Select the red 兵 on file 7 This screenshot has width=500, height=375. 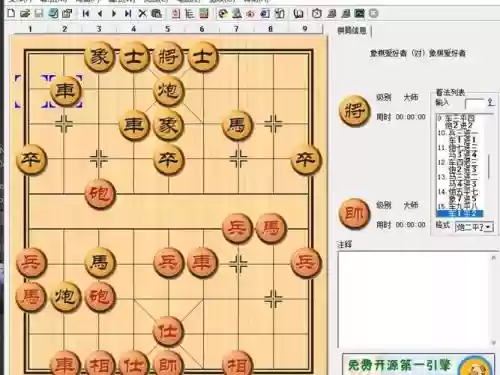point(237,228)
